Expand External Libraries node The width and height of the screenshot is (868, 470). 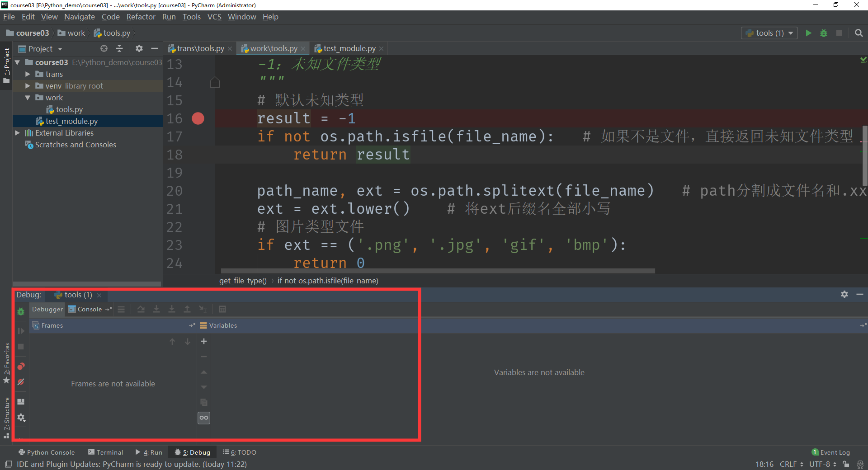pyautogui.click(x=17, y=133)
